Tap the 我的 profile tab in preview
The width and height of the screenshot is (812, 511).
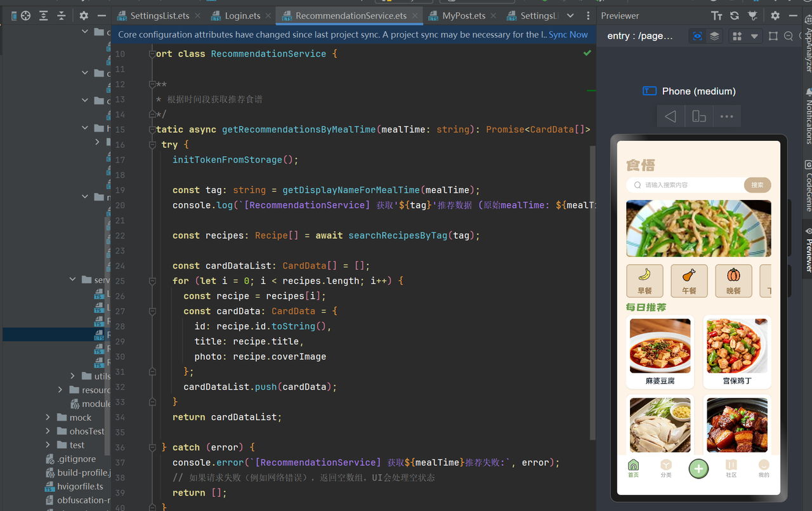764,468
